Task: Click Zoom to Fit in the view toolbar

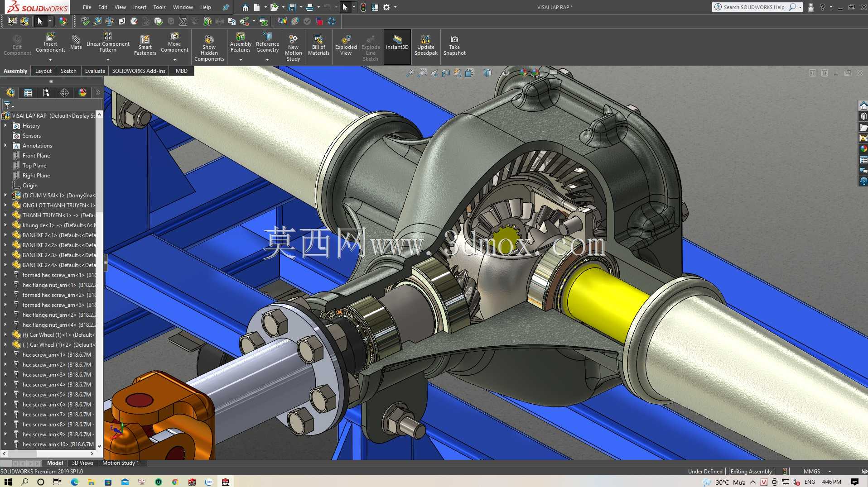Action: [410, 72]
